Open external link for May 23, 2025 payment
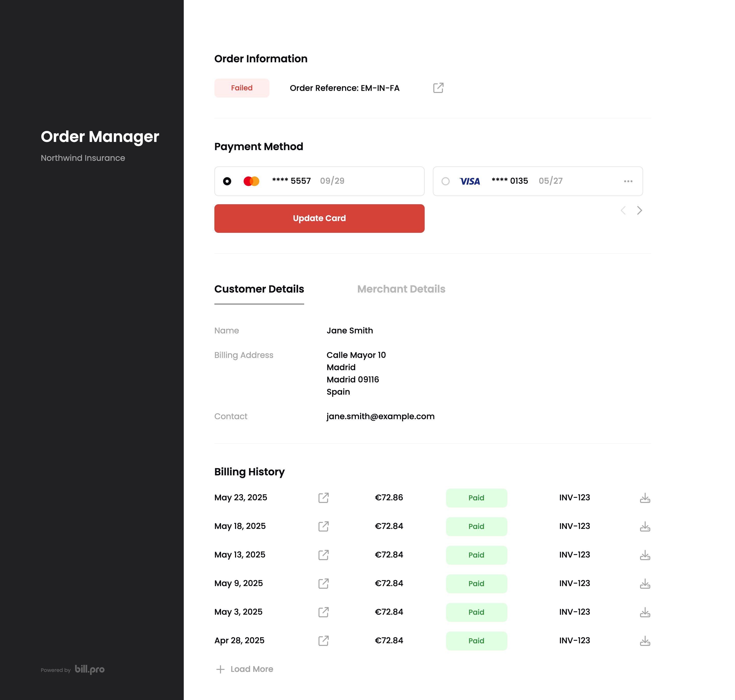The image size is (735, 700). 323,498
